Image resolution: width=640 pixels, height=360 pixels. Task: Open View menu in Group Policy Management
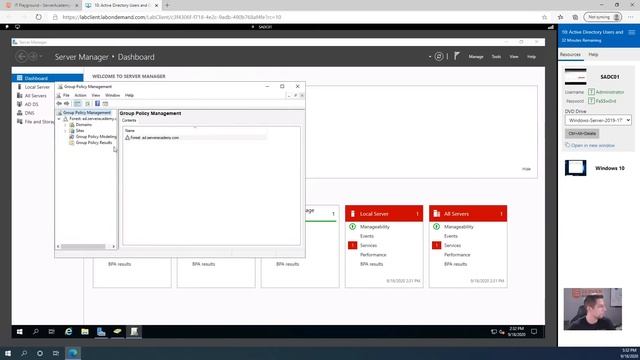96,95
